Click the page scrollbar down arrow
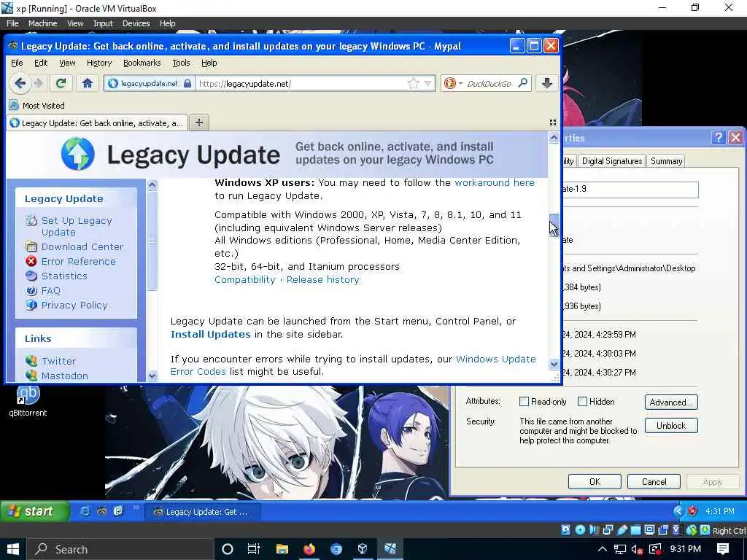747x560 pixels. tap(554, 365)
